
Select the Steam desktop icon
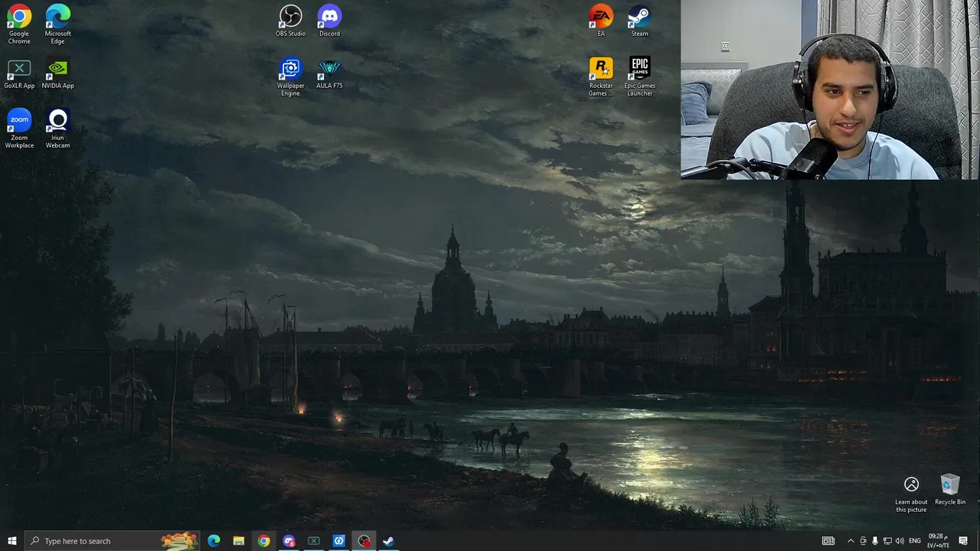(x=639, y=21)
